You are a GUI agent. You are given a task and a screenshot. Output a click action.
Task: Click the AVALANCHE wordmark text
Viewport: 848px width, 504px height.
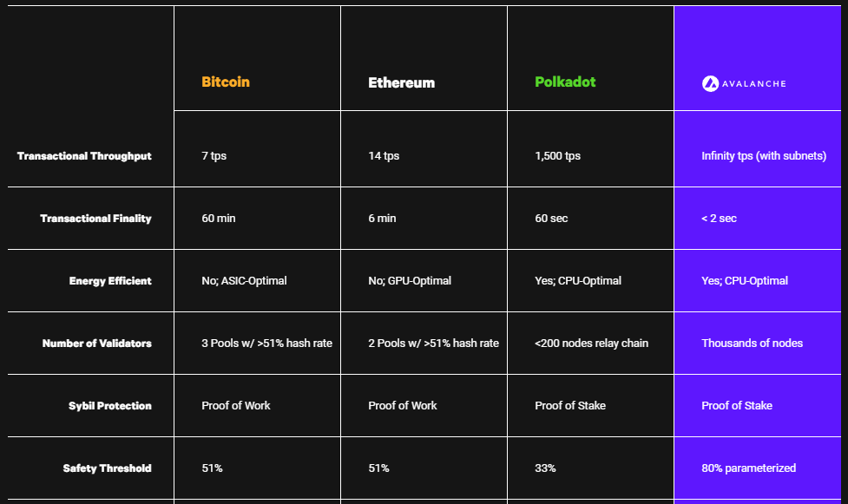click(x=754, y=84)
